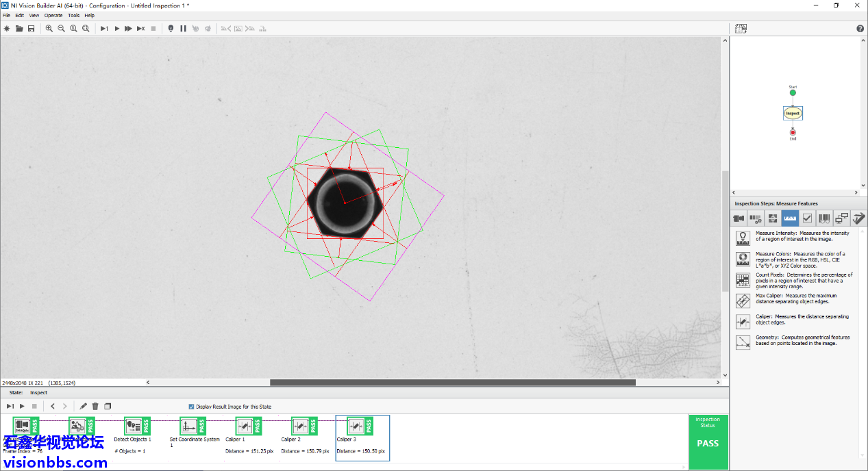Screen dimensions: 868x471
Task: Save the inspection with the floppy icon
Action: click(31, 29)
